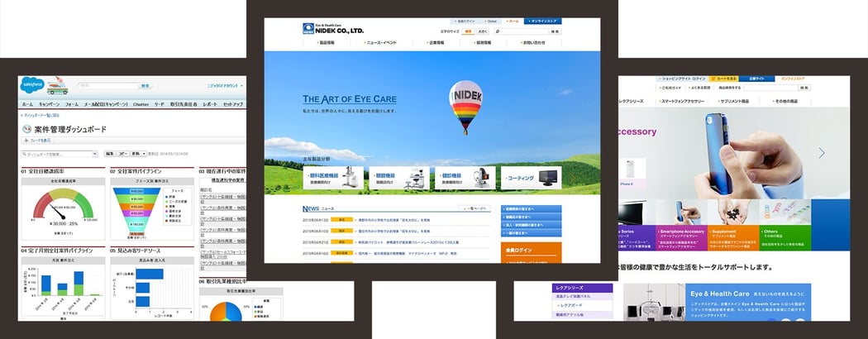Open the Chatter tab in Salesforce
Screen dimensions: 868x339
point(141,104)
